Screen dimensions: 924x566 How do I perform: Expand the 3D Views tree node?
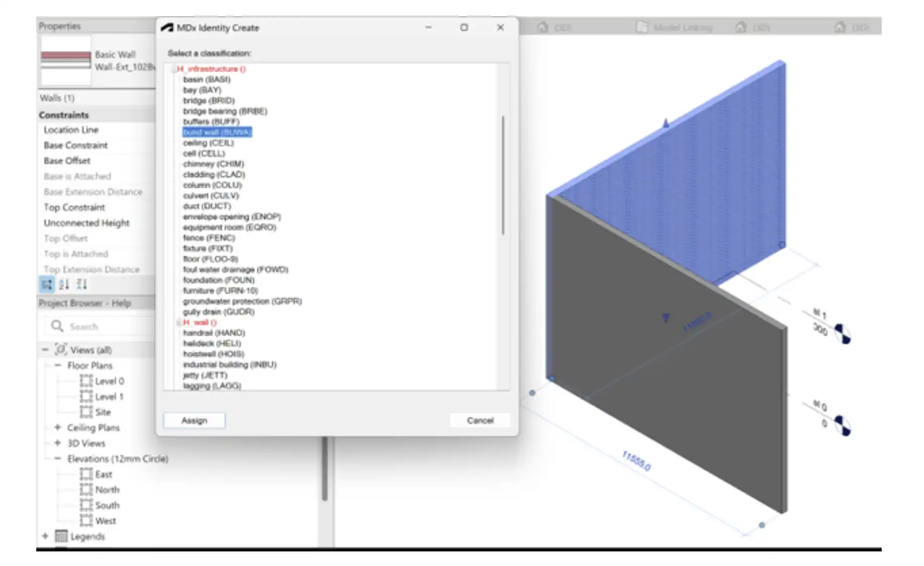[x=57, y=443]
